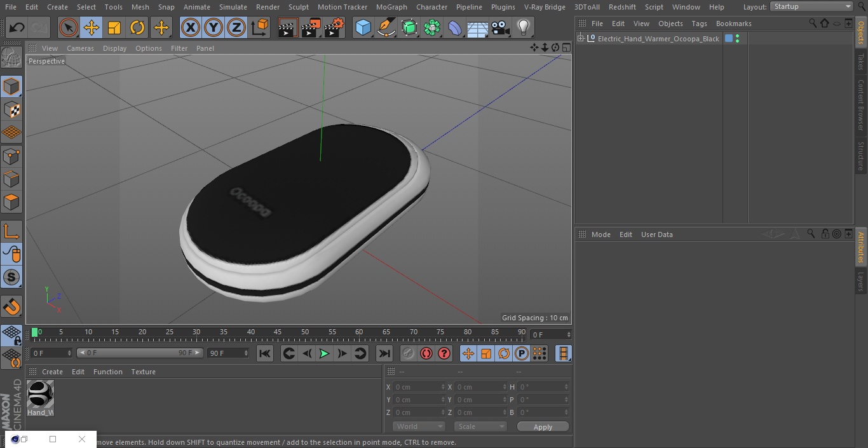Open the MoGraph menu
Screen dimensions: 868x448
pos(391,7)
